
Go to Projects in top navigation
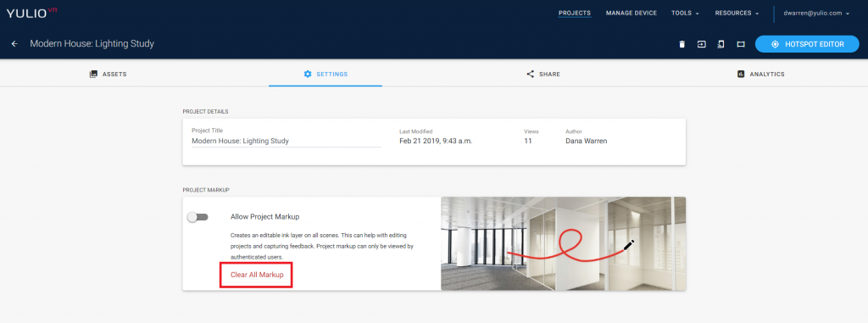click(x=575, y=13)
